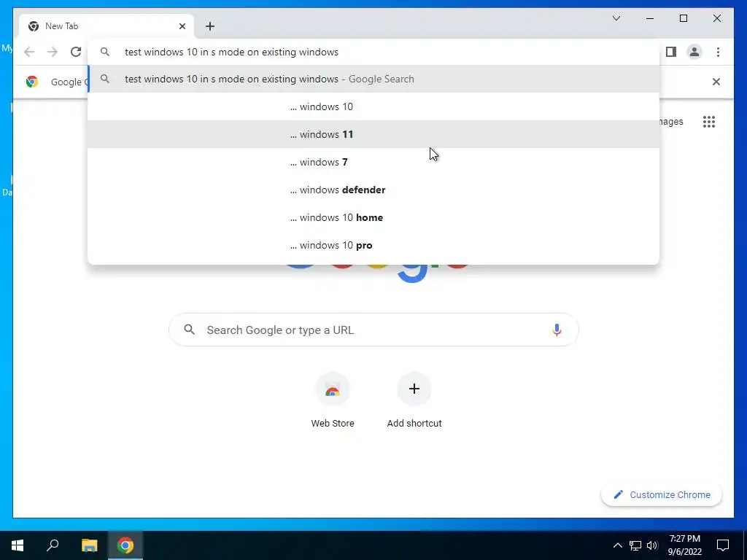Open the clock showing 7:27 PM
Screen dimensions: 747x560
pos(684,545)
